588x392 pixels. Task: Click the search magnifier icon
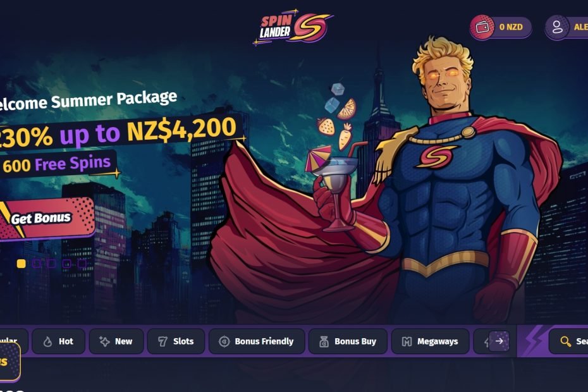tap(565, 341)
